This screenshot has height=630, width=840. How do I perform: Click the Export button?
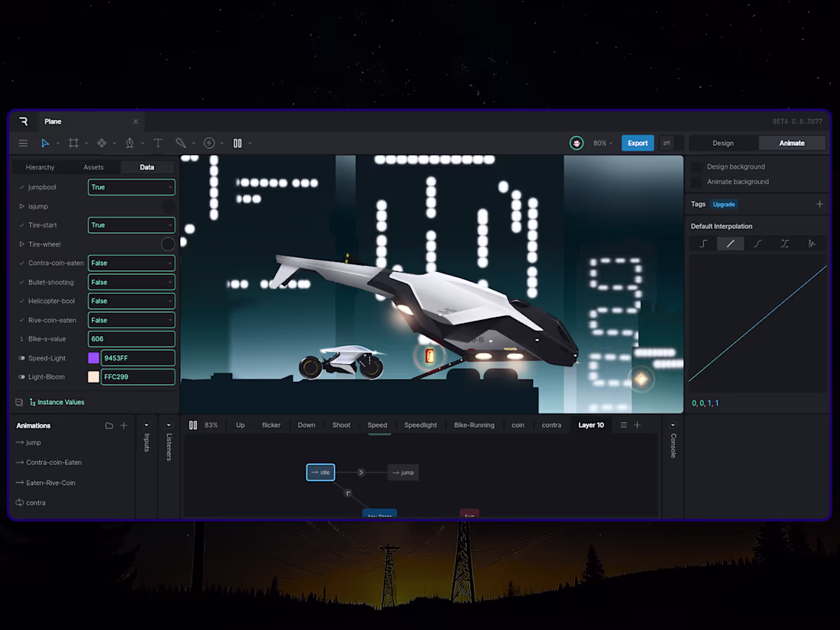pyautogui.click(x=638, y=143)
